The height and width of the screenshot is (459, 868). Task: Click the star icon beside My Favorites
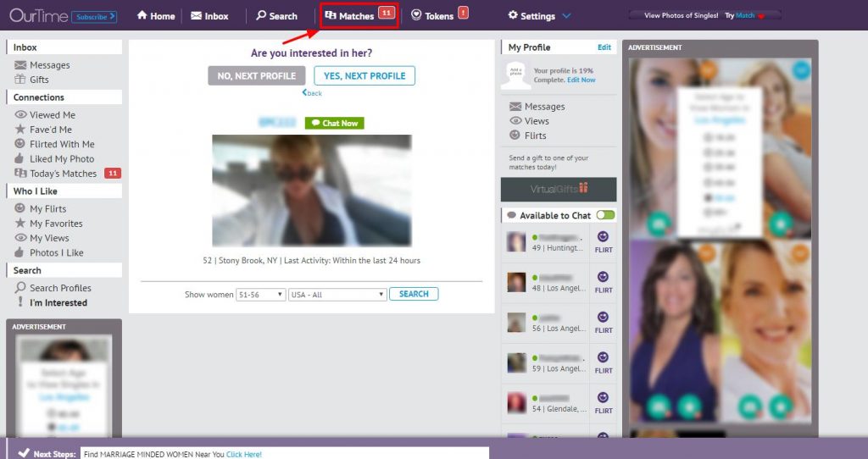click(x=20, y=223)
